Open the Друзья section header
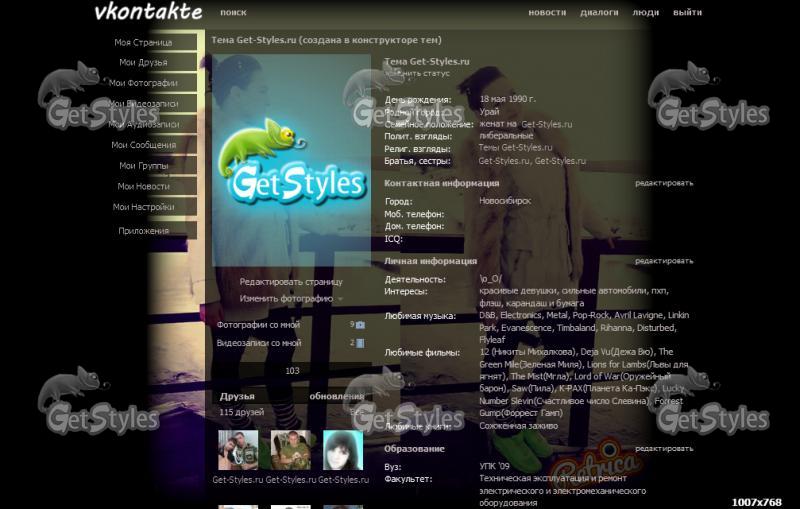 tap(237, 396)
